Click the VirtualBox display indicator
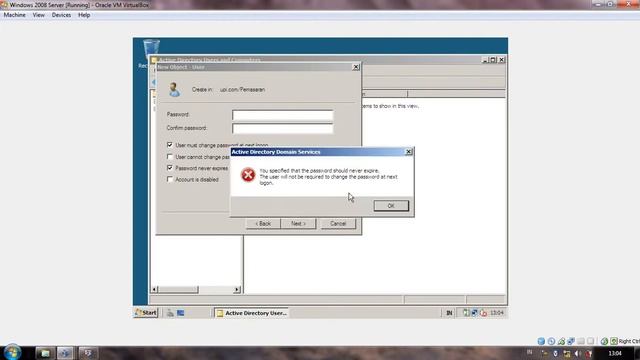Viewport: 640px width, 360px height. (x=590, y=341)
